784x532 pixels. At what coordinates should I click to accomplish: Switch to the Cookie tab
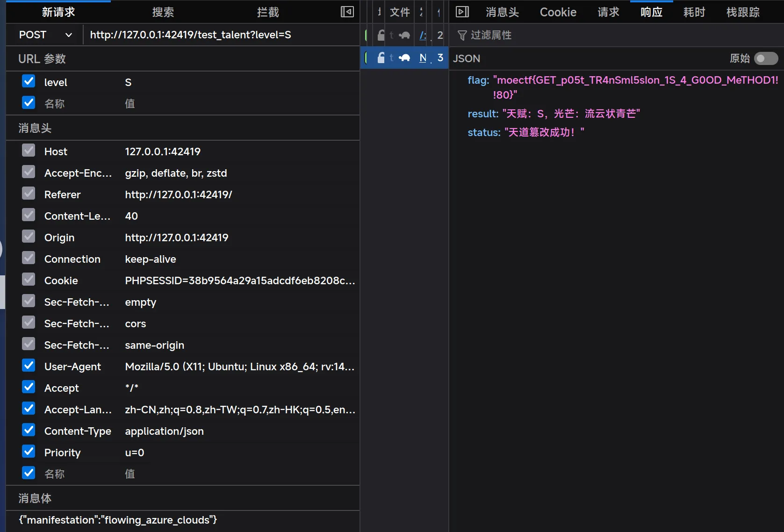(x=558, y=12)
